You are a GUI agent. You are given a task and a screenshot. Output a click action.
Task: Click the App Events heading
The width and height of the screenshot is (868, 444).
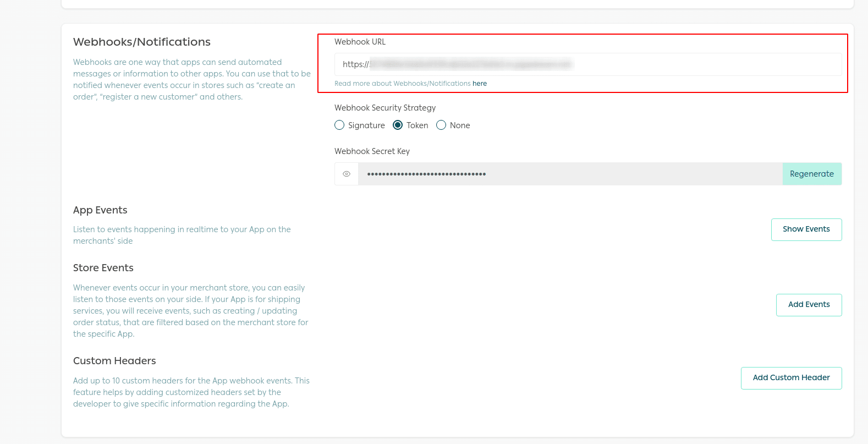100,210
